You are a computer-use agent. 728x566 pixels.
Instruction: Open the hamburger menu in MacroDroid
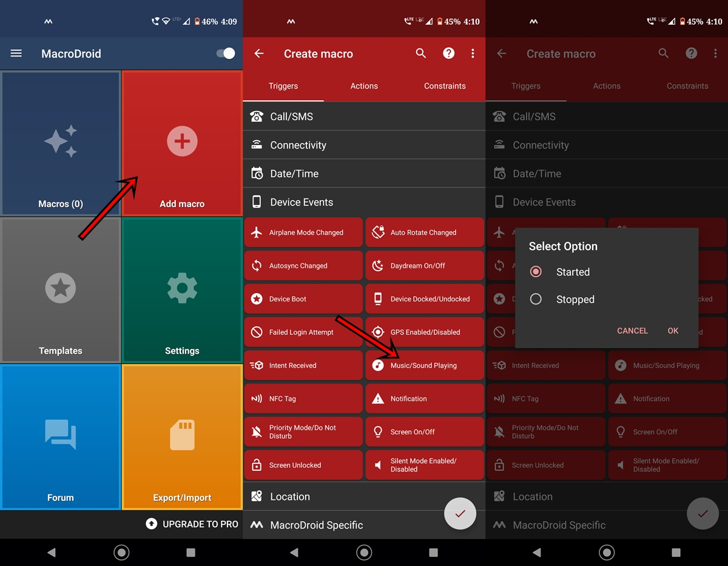coord(16,53)
